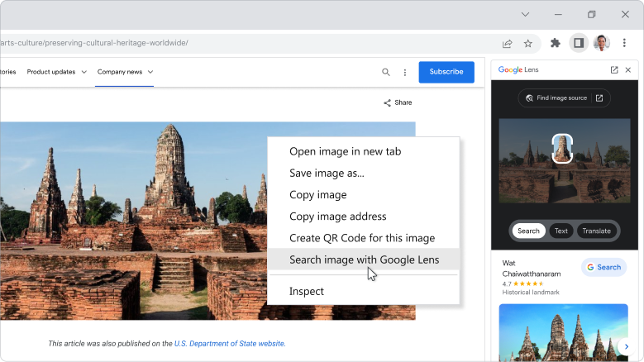This screenshot has width=644, height=362.
Task: Open the blog header more options menu
Action: [404, 72]
